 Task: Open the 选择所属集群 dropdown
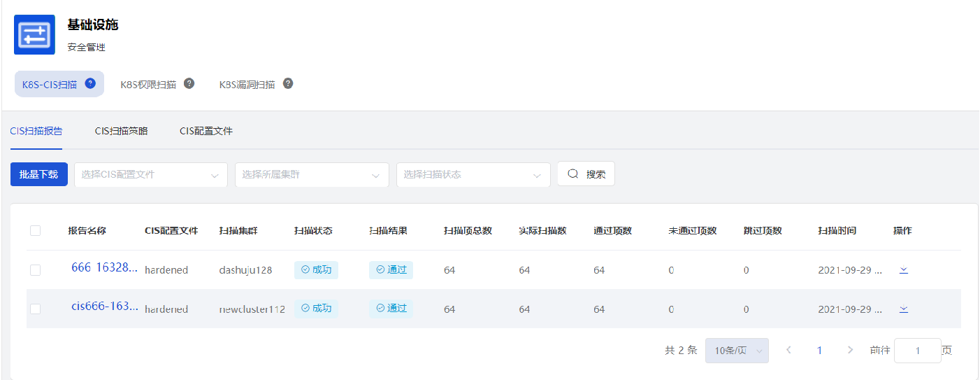pyautogui.click(x=312, y=174)
